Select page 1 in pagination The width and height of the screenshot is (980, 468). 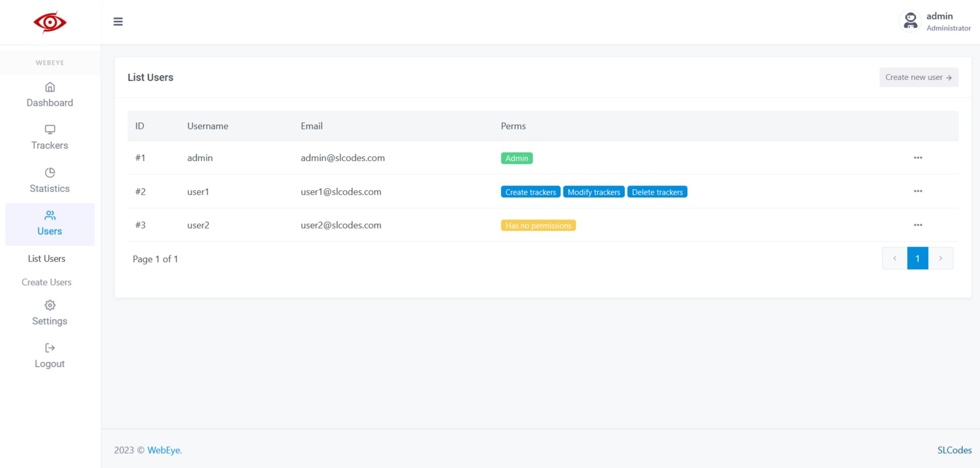[x=918, y=258]
